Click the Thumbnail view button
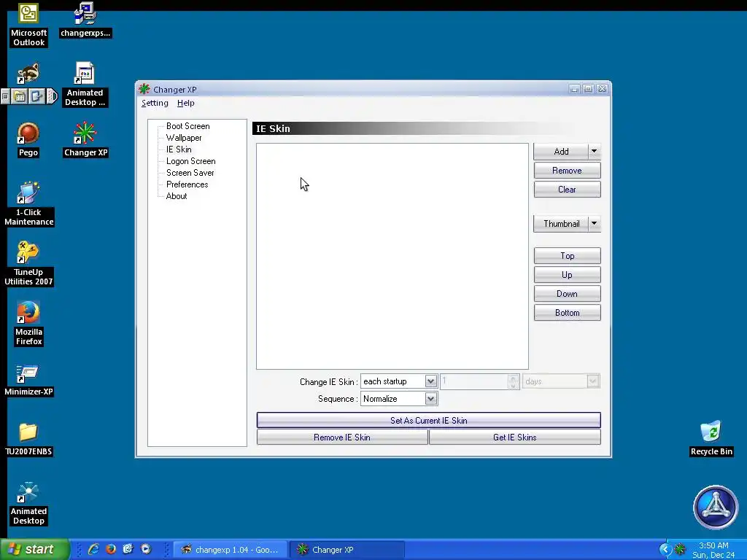747x560 pixels. 561,224
